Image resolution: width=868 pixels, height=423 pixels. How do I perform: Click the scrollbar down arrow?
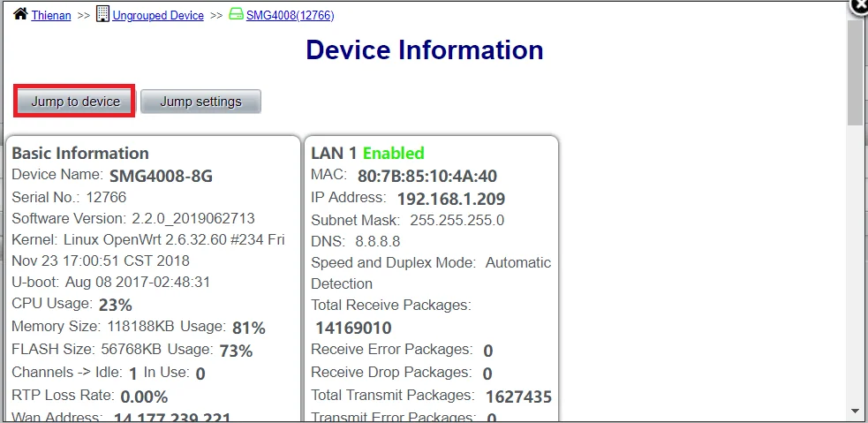click(857, 411)
